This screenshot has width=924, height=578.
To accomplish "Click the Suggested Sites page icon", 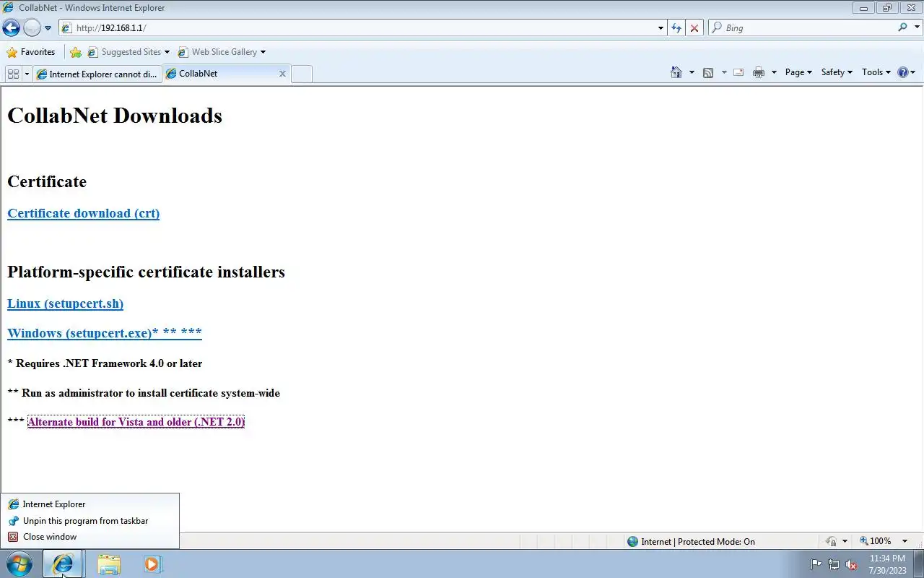I will [92, 52].
